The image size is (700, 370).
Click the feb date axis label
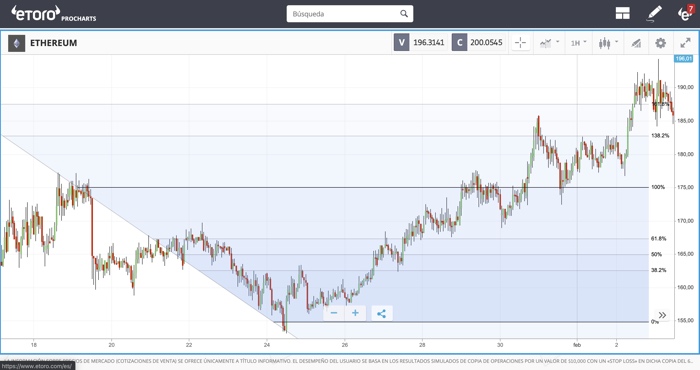(x=577, y=345)
